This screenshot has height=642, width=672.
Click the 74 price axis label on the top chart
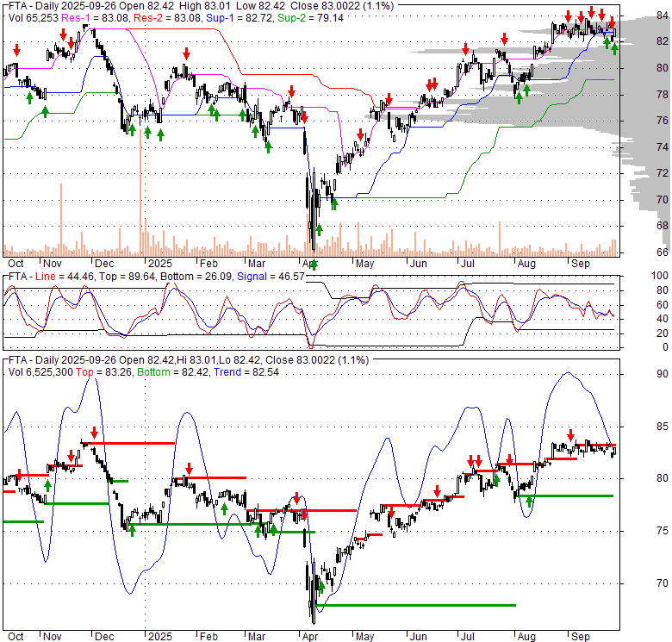(663, 147)
